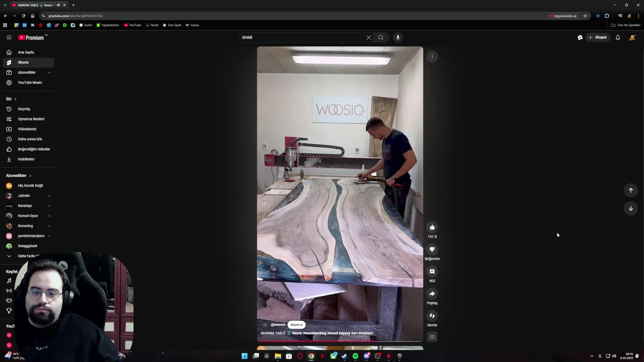This screenshot has height=362, width=644.
Task: Open a new tab with plus
Action: (73, 5)
